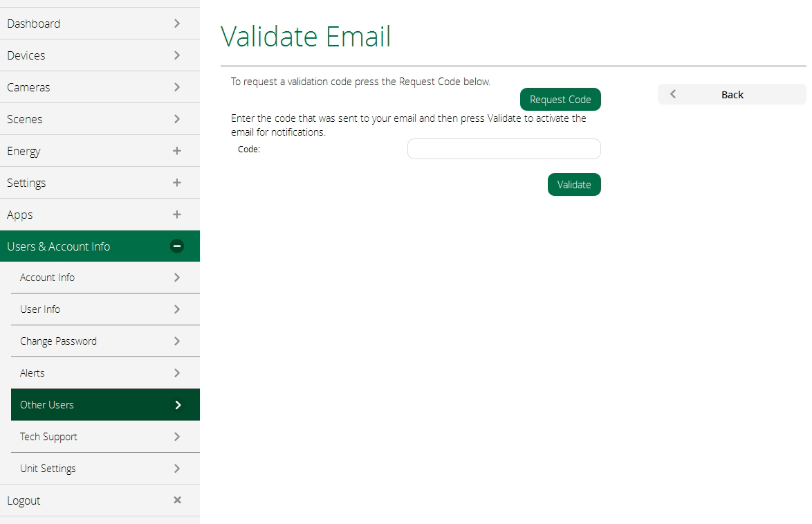Viewport: 812px width, 524px height.
Task: Select Account Info submenu entry
Action: pos(47,278)
